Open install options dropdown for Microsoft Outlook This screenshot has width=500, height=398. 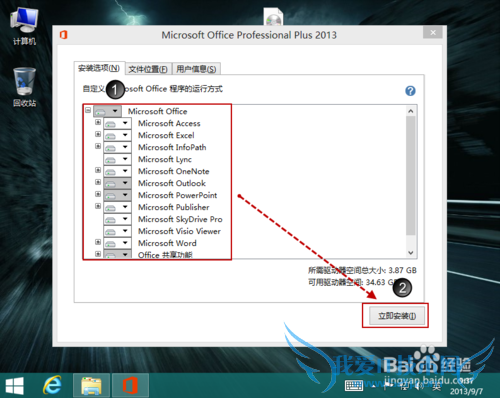(x=117, y=183)
